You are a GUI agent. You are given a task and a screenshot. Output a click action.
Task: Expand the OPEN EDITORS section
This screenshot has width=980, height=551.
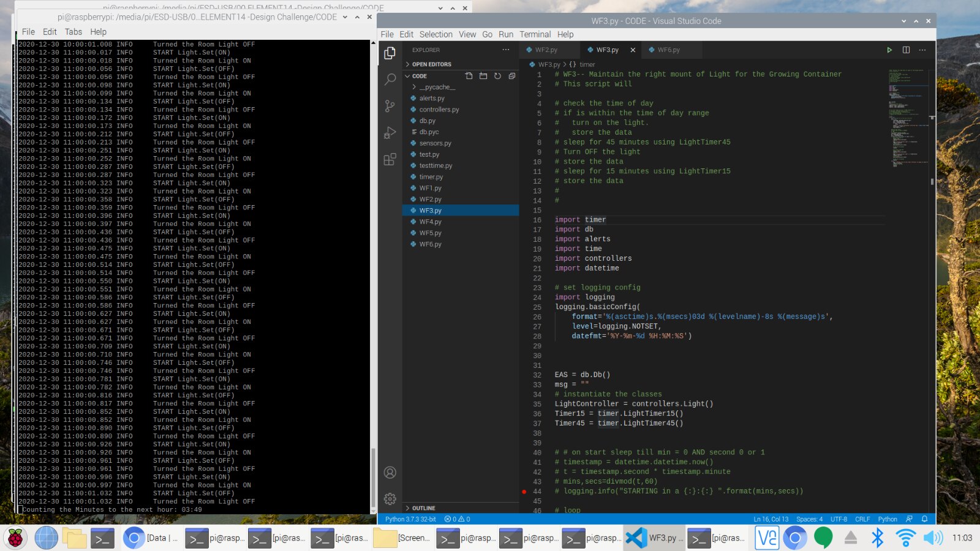[x=431, y=64]
